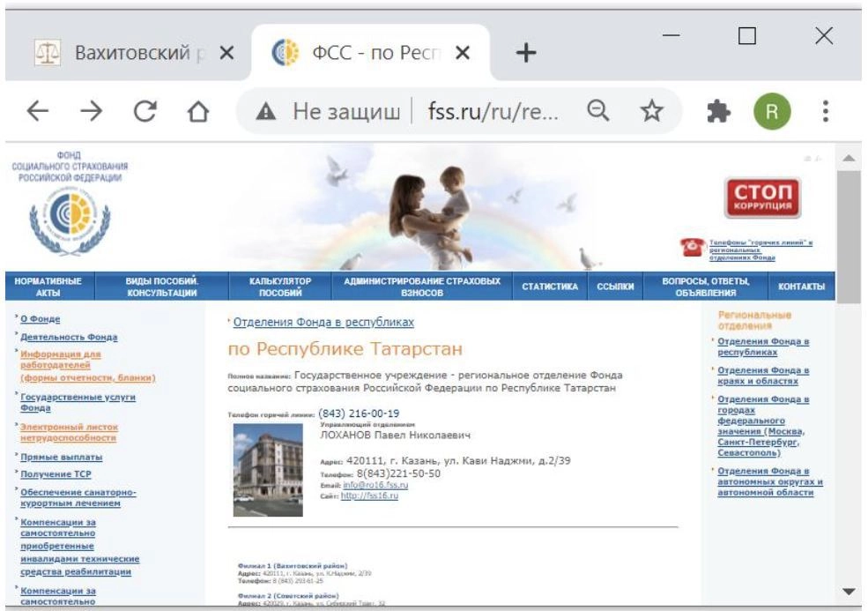Viewport: 868px width, 611px height.
Task: Open the extensions puzzle icon
Action: point(717,112)
